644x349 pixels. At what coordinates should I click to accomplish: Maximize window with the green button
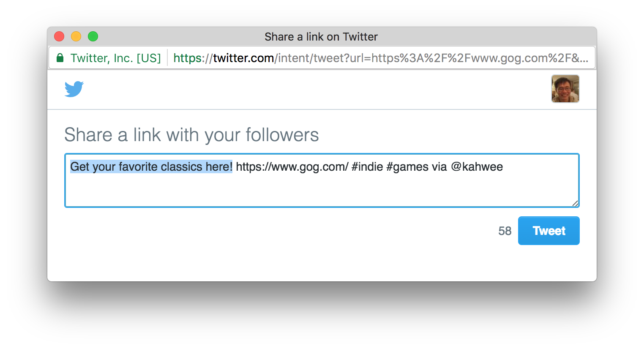coord(93,37)
